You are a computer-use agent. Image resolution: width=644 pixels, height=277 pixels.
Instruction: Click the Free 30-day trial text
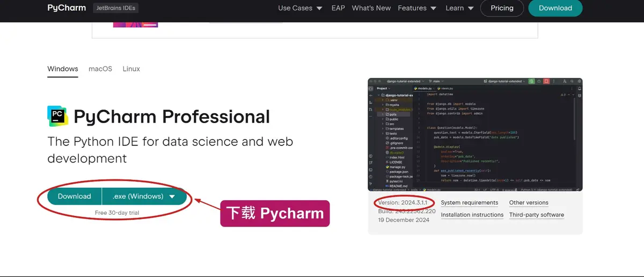[x=117, y=213]
